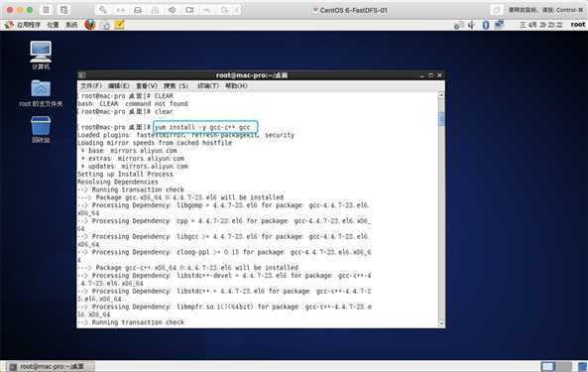Select the Computer desktop icon
The height and width of the screenshot is (372, 588).
[41, 56]
